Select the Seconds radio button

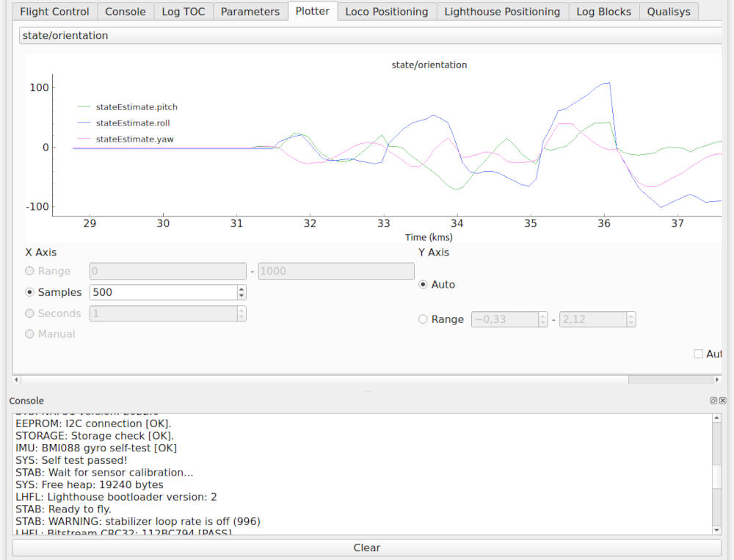tap(29, 313)
